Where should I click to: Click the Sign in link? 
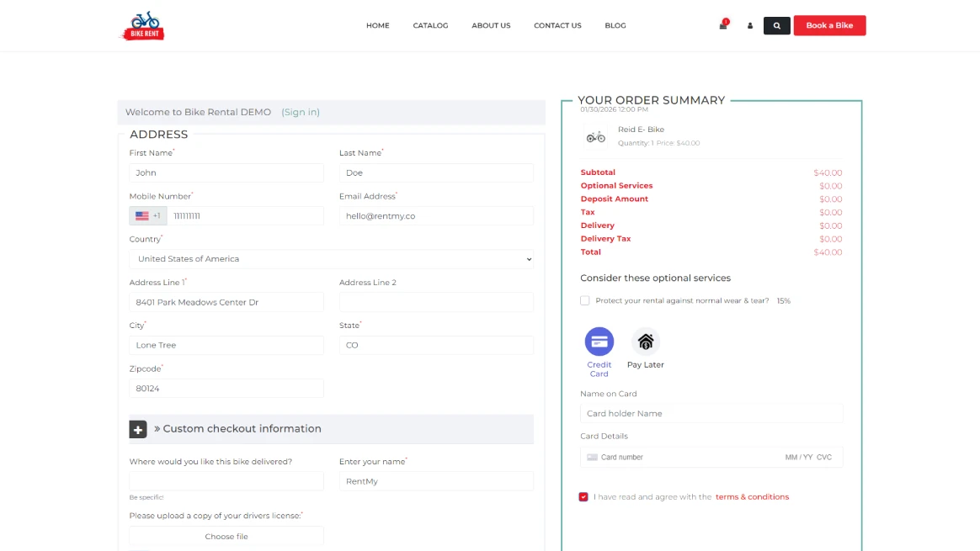300,112
